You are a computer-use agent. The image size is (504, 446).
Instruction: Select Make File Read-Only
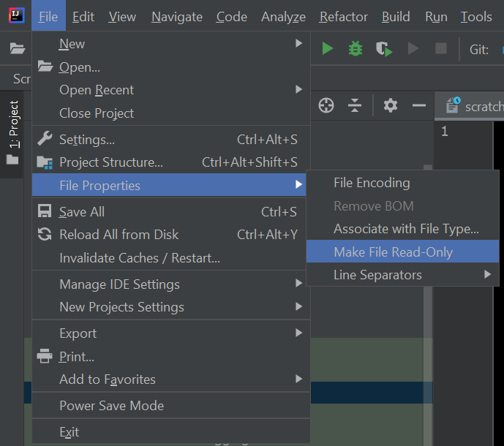click(x=394, y=252)
